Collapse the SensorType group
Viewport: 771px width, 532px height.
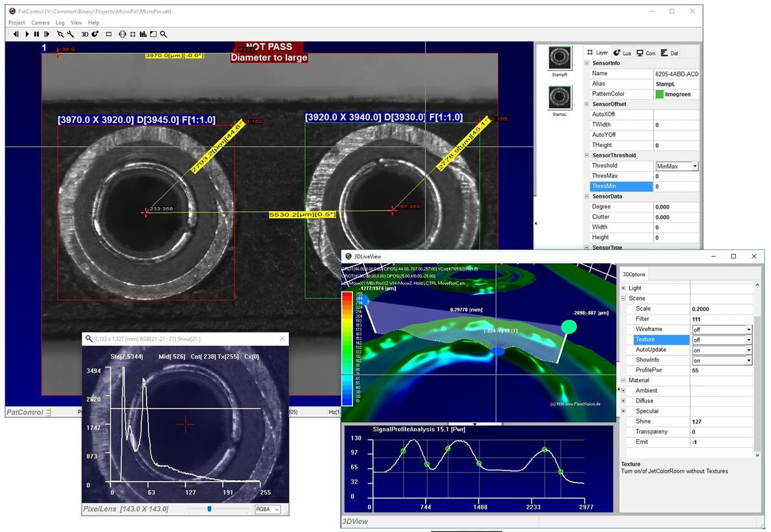tap(586, 248)
